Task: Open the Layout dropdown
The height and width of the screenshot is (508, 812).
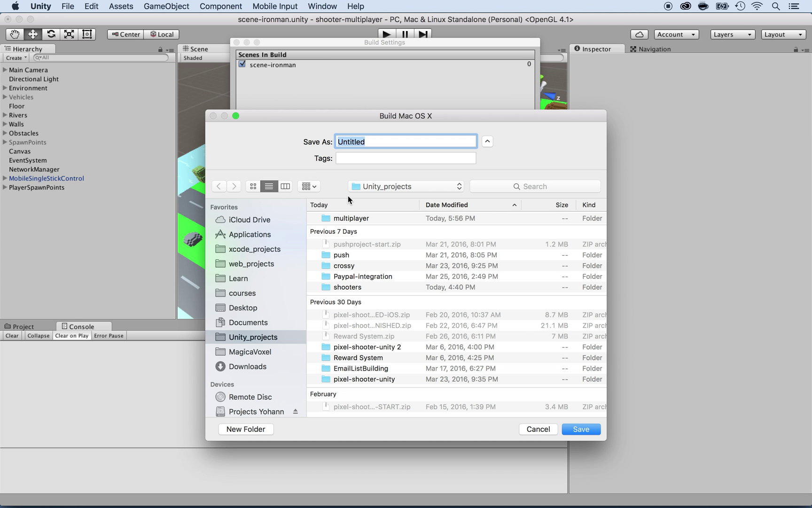Action: click(x=783, y=34)
